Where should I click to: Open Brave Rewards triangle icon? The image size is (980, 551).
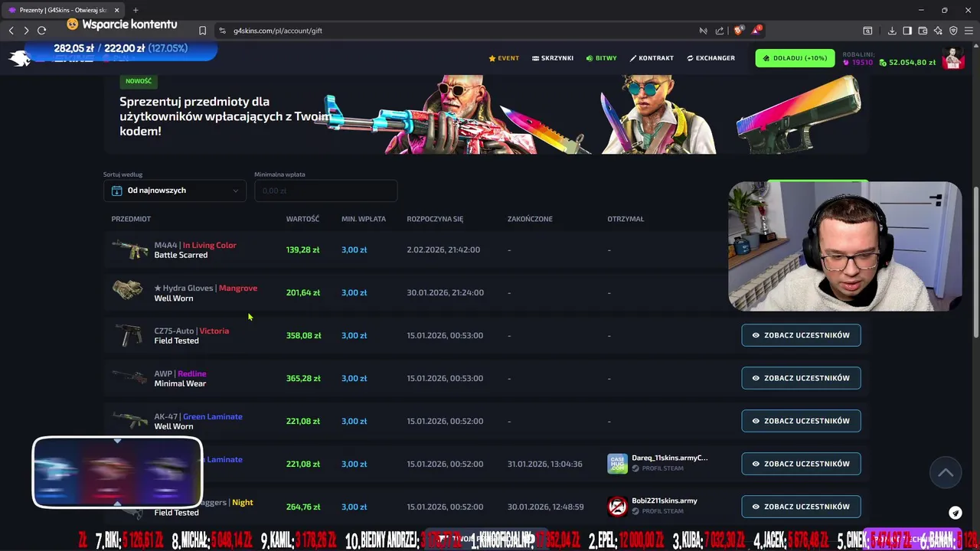[x=756, y=31]
